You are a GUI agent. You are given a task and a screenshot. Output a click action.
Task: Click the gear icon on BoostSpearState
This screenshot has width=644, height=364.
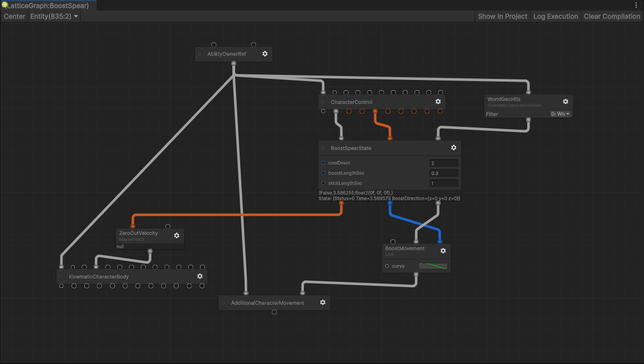click(453, 148)
